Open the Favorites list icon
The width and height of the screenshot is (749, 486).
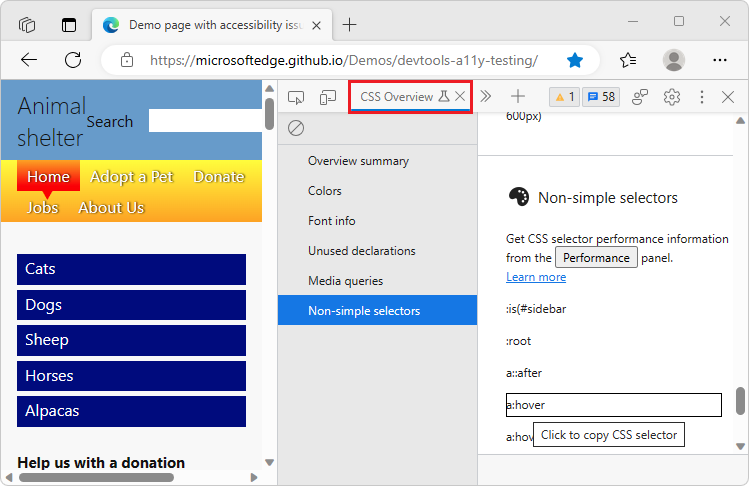(x=628, y=60)
